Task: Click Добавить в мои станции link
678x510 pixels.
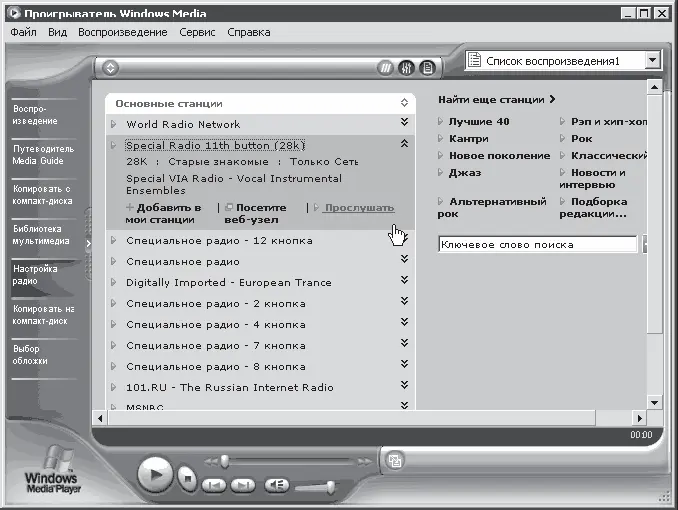Action: 163,214
